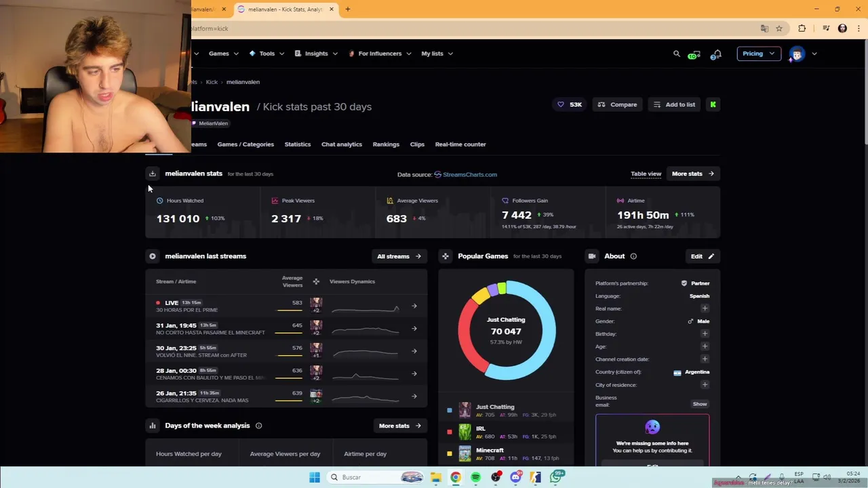Click the Compare button
The height and width of the screenshot is (488, 868).
click(618, 104)
